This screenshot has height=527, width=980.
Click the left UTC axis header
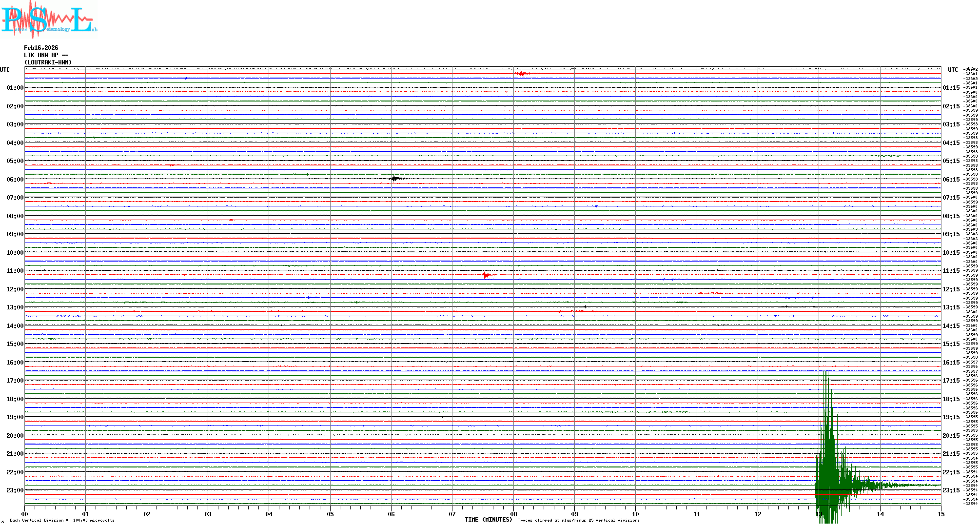(5, 70)
